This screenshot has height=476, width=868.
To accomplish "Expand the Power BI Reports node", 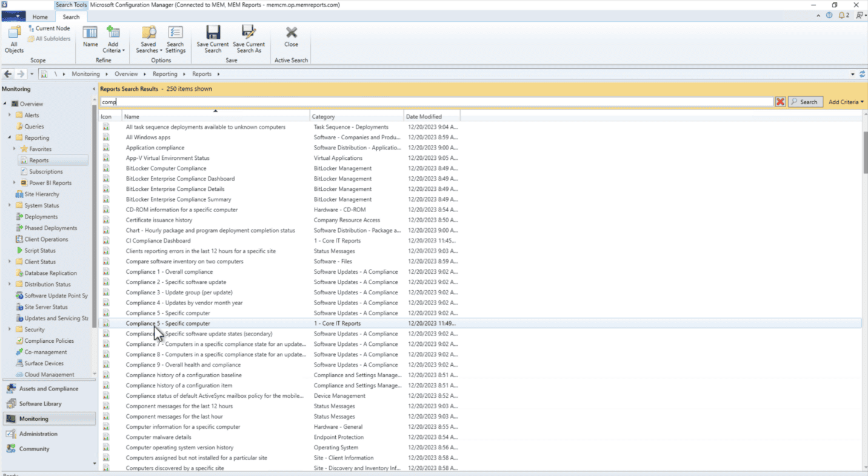I will coord(15,183).
